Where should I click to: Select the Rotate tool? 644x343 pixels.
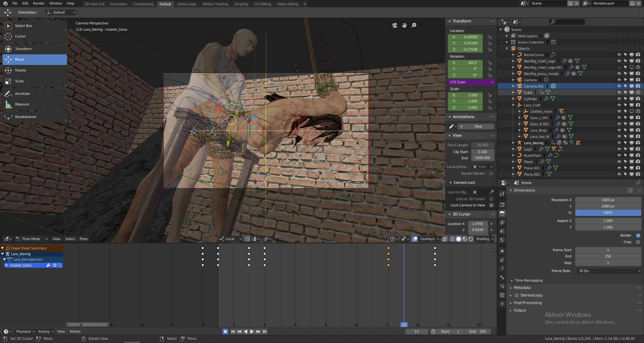[35, 70]
